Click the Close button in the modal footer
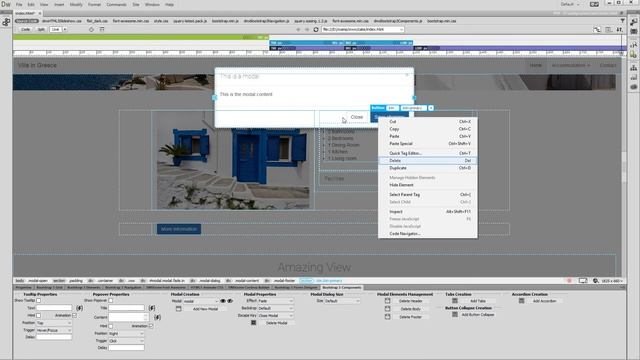The height and width of the screenshot is (360, 640). 357,117
